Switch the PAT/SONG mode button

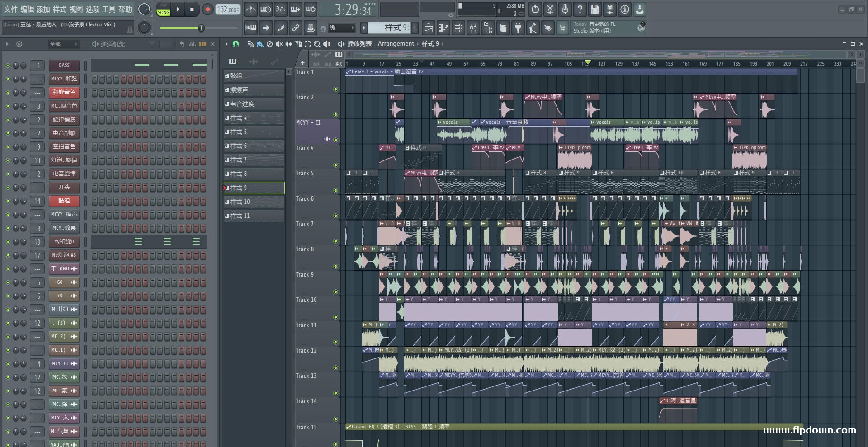[x=164, y=9]
